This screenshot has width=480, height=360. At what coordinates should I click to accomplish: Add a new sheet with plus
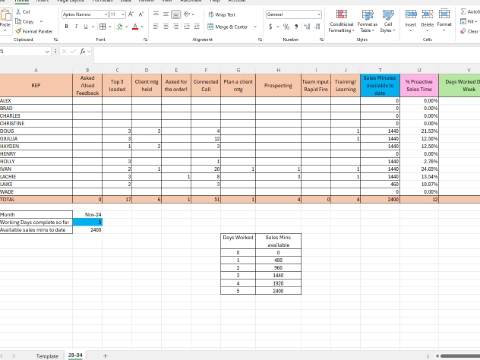(x=105, y=356)
